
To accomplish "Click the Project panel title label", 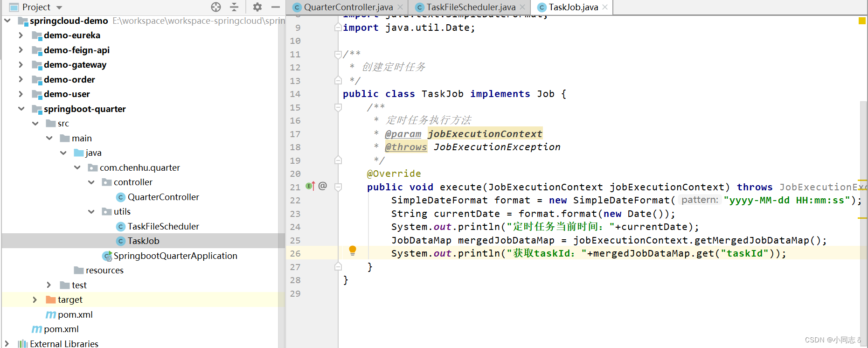I will 36,7.
